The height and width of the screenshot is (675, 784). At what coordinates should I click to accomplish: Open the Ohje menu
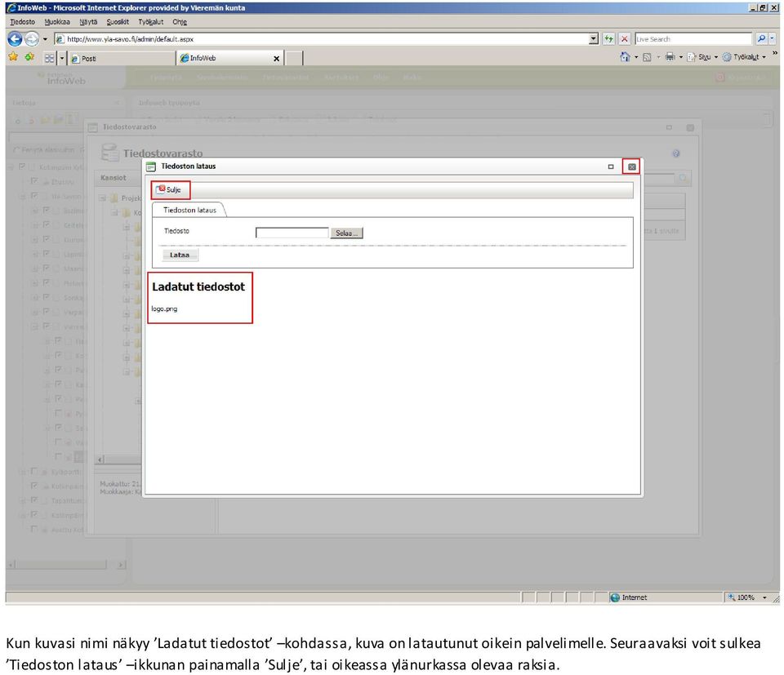[180, 22]
